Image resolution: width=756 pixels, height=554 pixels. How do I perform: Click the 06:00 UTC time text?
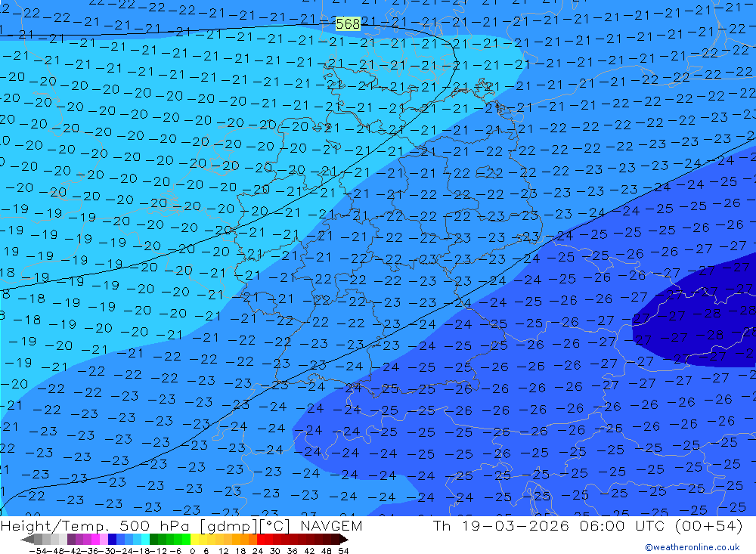click(622, 525)
